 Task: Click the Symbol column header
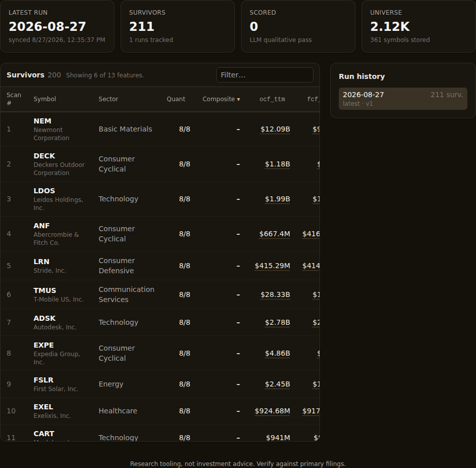coord(45,99)
